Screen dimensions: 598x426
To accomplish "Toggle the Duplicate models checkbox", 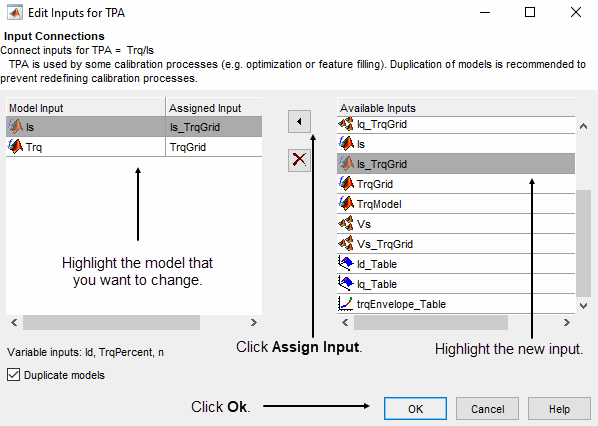I will [13, 375].
